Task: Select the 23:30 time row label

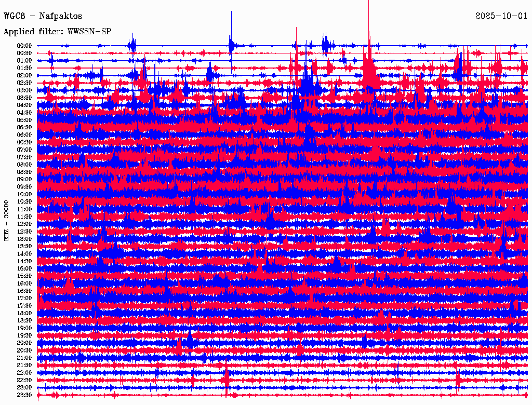Action: tap(24, 395)
